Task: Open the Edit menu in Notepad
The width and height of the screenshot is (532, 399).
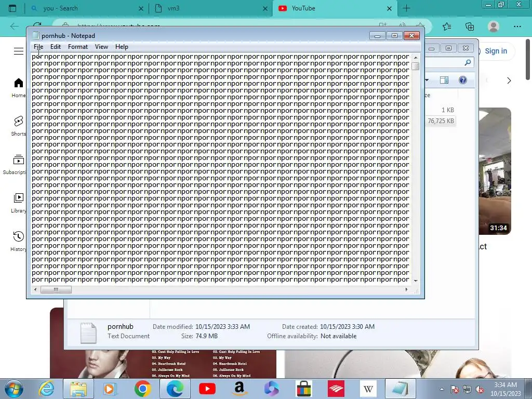Action: 55,47
